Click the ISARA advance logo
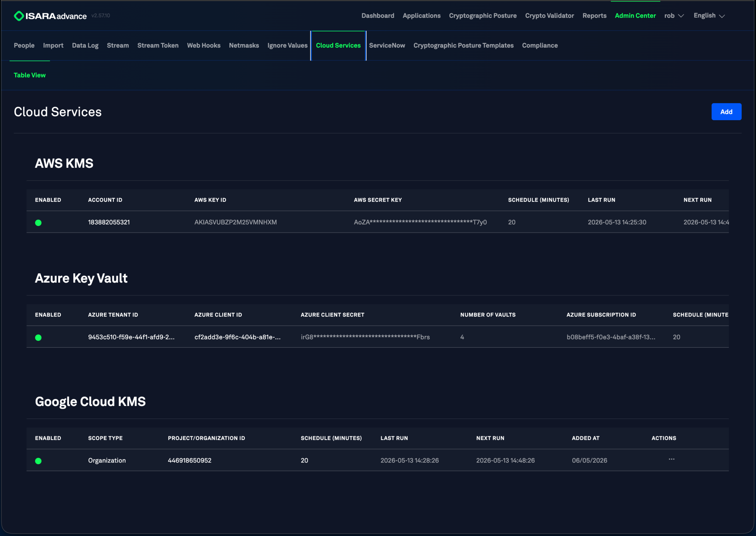Image resolution: width=756 pixels, height=536 pixels. pyautogui.click(x=50, y=16)
